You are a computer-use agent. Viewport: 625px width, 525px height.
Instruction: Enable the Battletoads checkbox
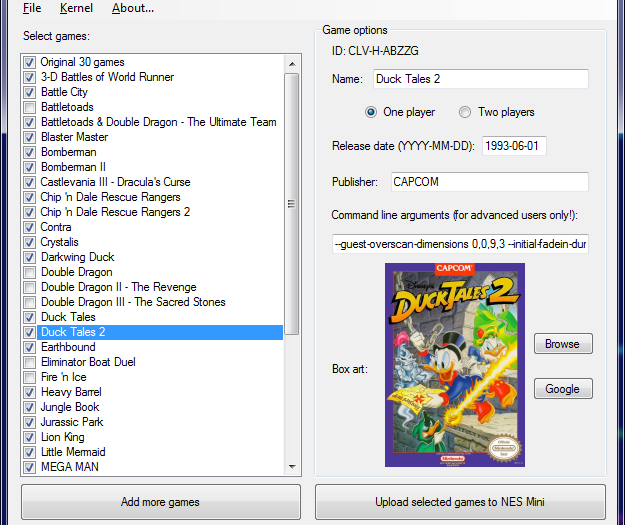point(29,107)
